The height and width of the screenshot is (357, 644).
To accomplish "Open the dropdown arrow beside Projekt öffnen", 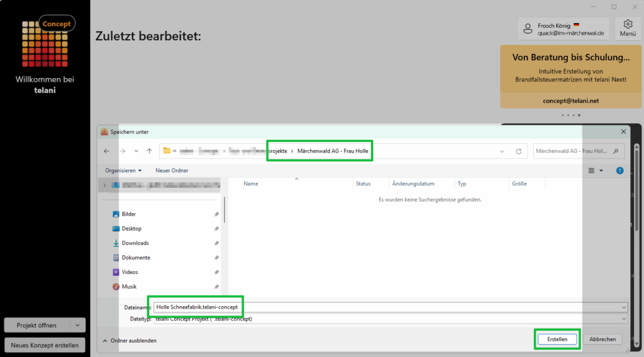I will tap(77, 325).
